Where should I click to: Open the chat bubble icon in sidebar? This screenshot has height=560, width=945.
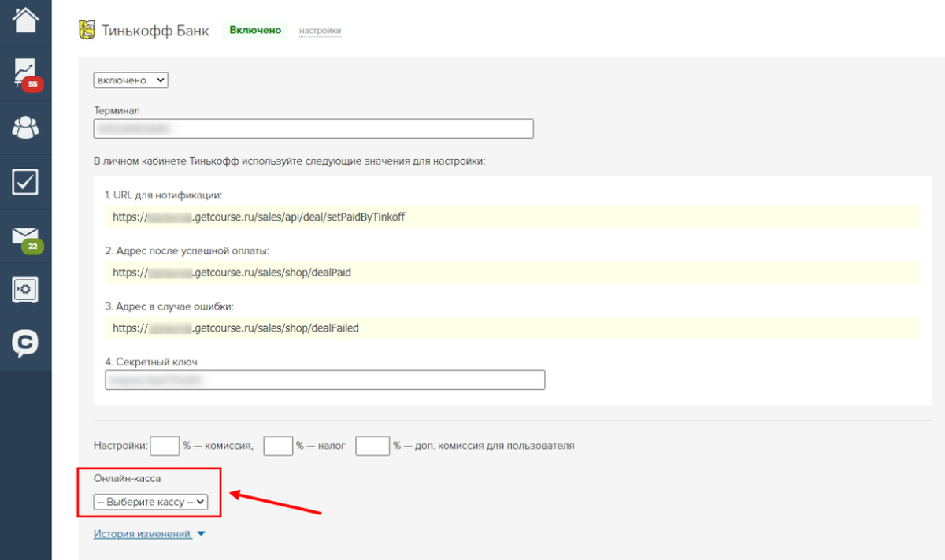coord(25,344)
